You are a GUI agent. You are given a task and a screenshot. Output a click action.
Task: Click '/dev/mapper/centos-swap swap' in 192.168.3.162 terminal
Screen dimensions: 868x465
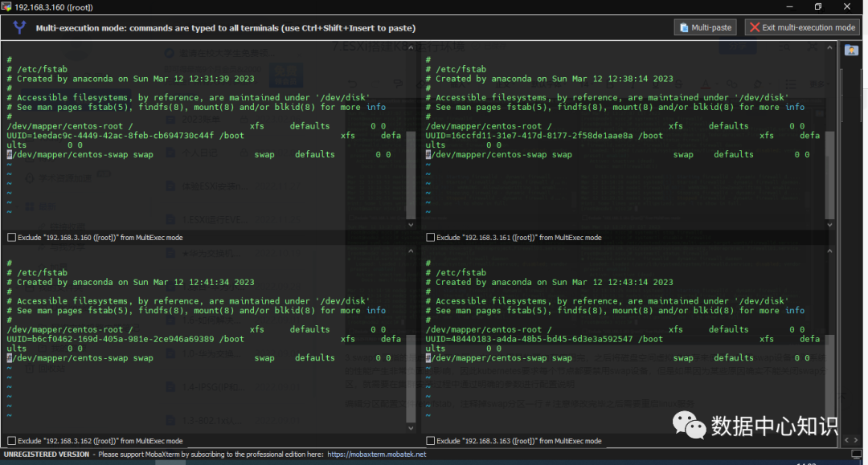[x=83, y=358]
